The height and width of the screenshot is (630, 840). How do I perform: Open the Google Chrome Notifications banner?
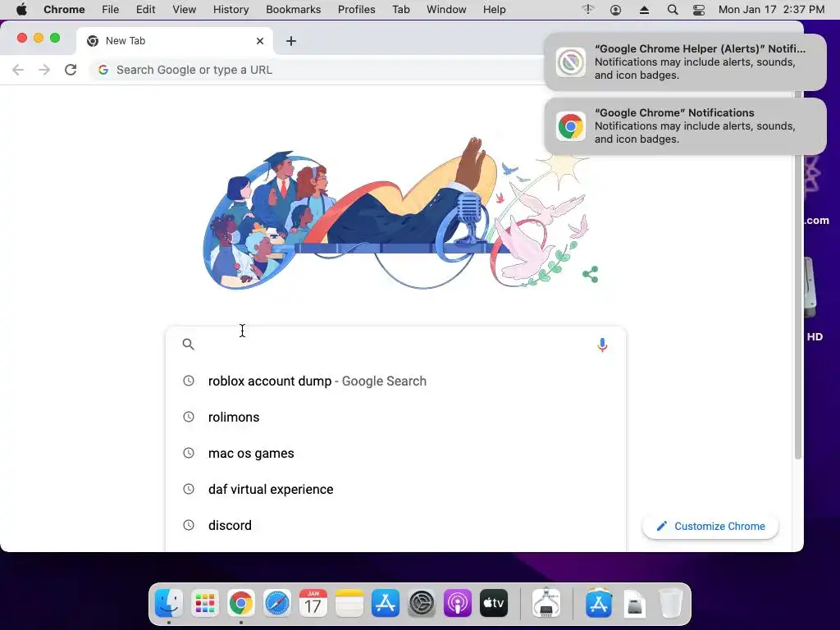(685, 126)
